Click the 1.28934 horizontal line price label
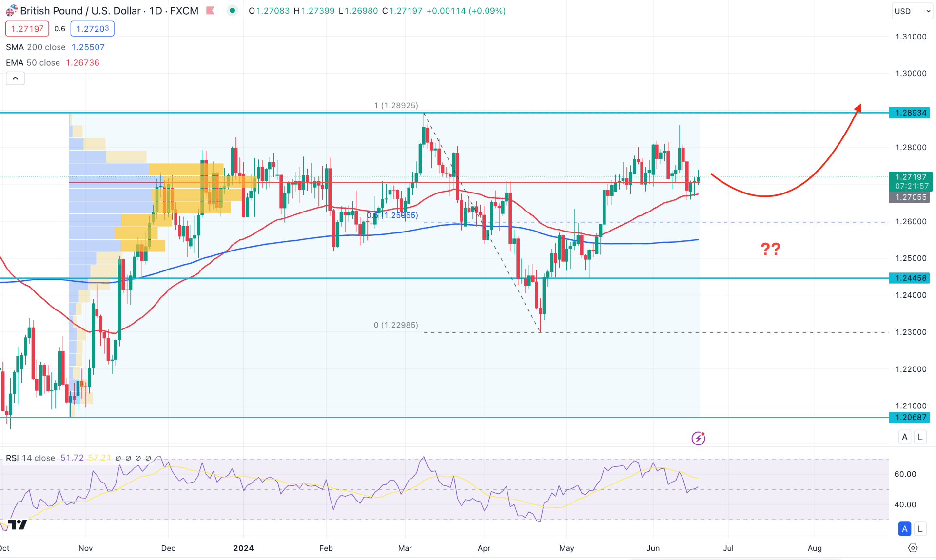936x560 pixels. 910,113
